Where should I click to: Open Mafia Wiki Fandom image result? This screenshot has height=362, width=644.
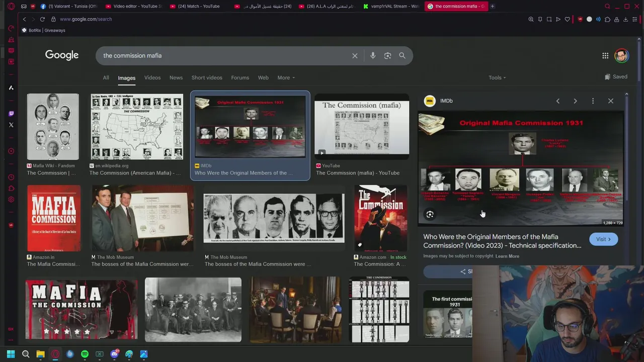[53, 127]
